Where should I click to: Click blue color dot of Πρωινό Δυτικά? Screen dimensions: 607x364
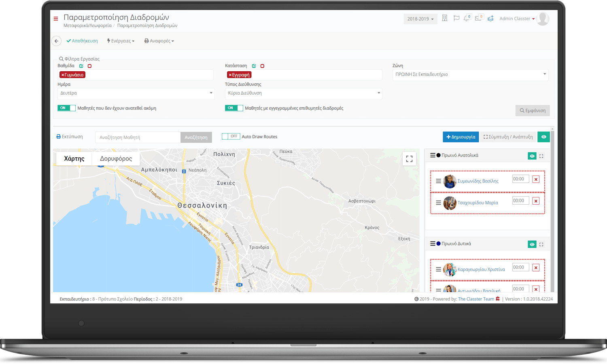click(x=438, y=243)
